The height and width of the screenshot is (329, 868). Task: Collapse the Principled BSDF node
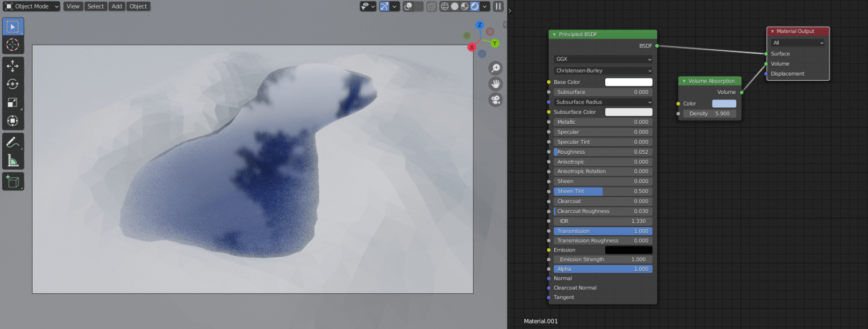click(554, 34)
